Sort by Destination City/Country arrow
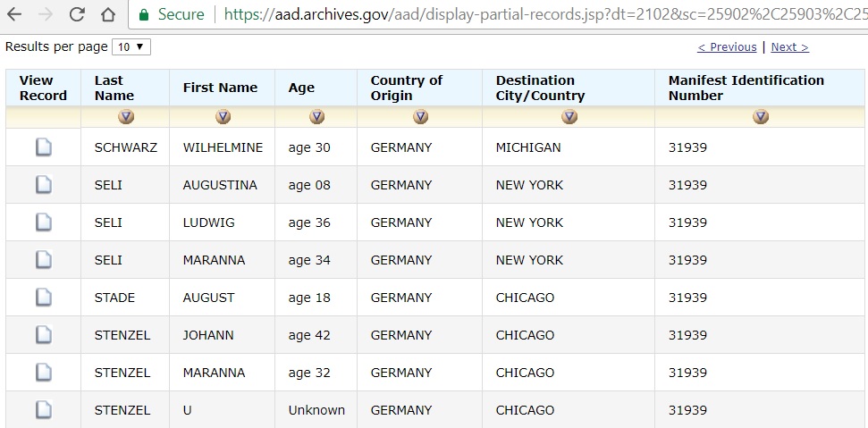The width and height of the screenshot is (868, 428). [x=569, y=117]
